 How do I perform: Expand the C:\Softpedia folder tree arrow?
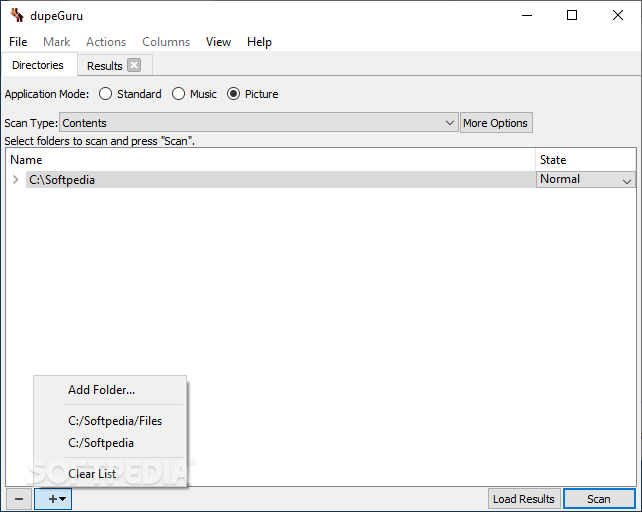pos(16,180)
